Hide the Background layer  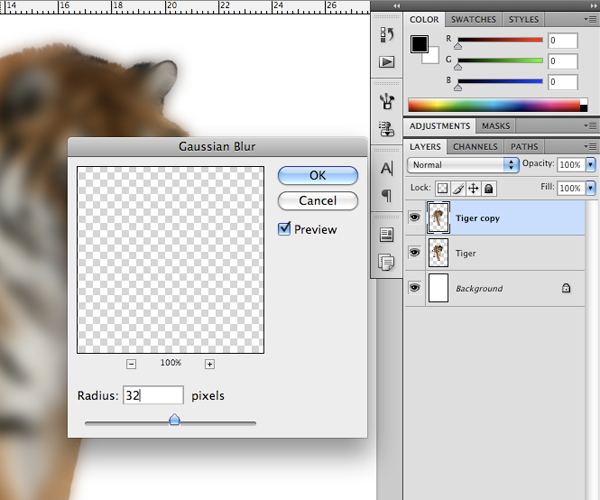click(414, 287)
